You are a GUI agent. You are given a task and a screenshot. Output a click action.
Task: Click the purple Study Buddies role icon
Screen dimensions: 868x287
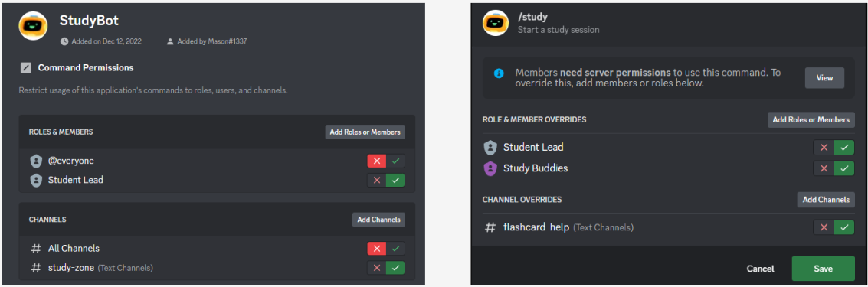(490, 168)
